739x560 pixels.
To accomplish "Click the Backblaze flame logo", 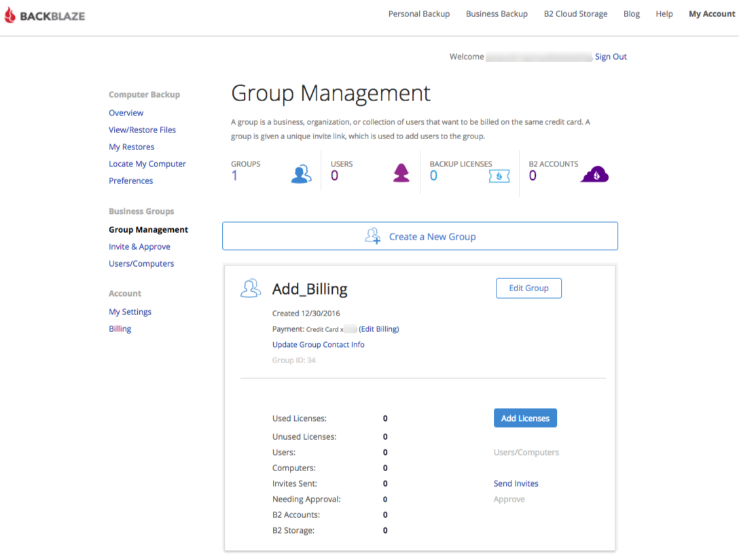I will (x=10, y=16).
